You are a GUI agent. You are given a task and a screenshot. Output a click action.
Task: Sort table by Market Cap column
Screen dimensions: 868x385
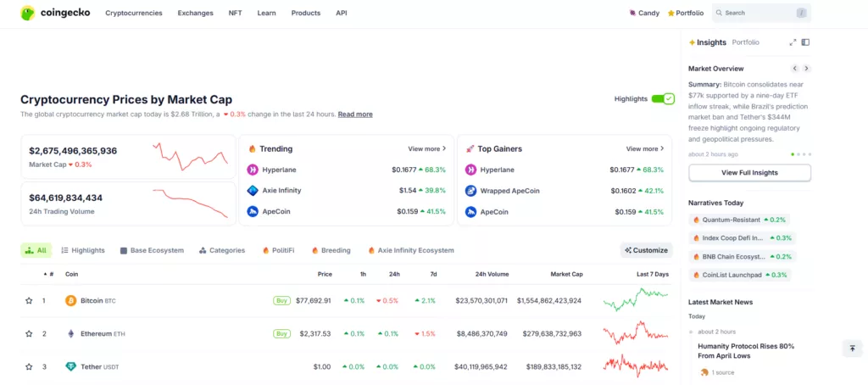click(566, 274)
